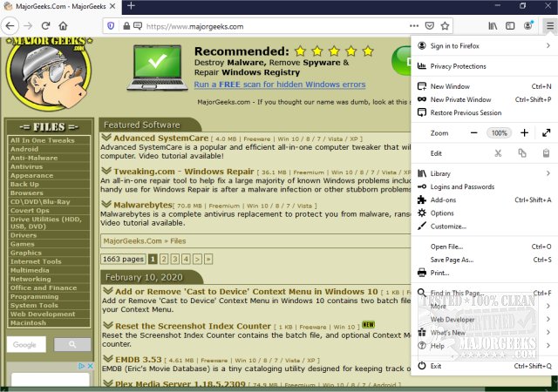Open the tracking protection shield icon
The width and height of the screenshot is (558, 392).
(x=111, y=26)
